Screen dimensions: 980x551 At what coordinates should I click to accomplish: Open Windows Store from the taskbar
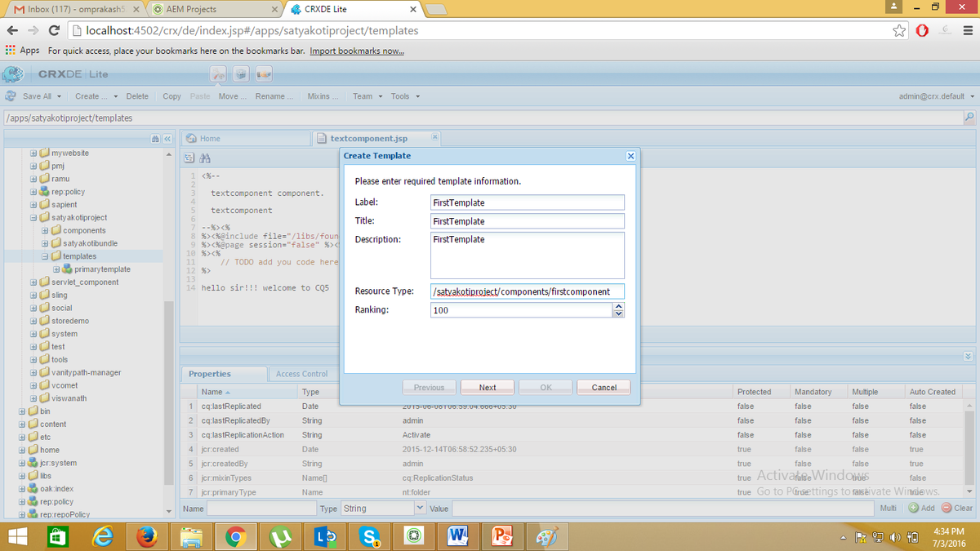click(59, 536)
